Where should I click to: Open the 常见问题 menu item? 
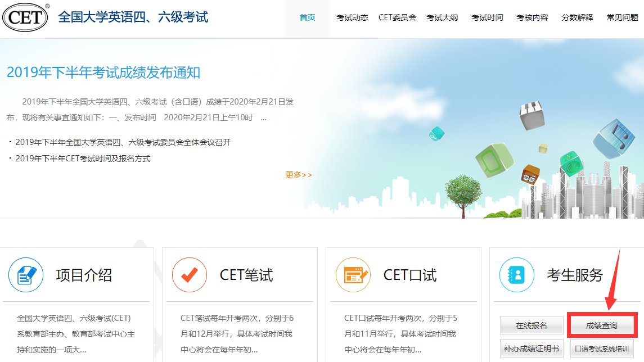pos(622,17)
